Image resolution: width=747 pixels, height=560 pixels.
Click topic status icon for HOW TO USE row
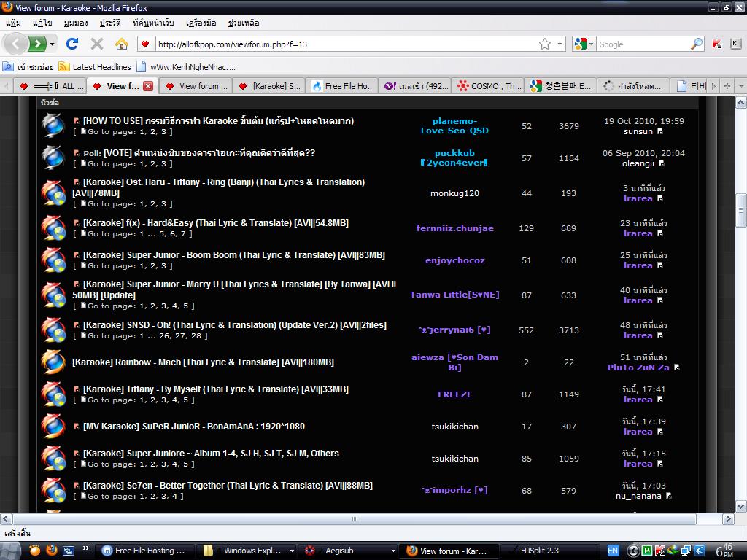click(x=53, y=125)
